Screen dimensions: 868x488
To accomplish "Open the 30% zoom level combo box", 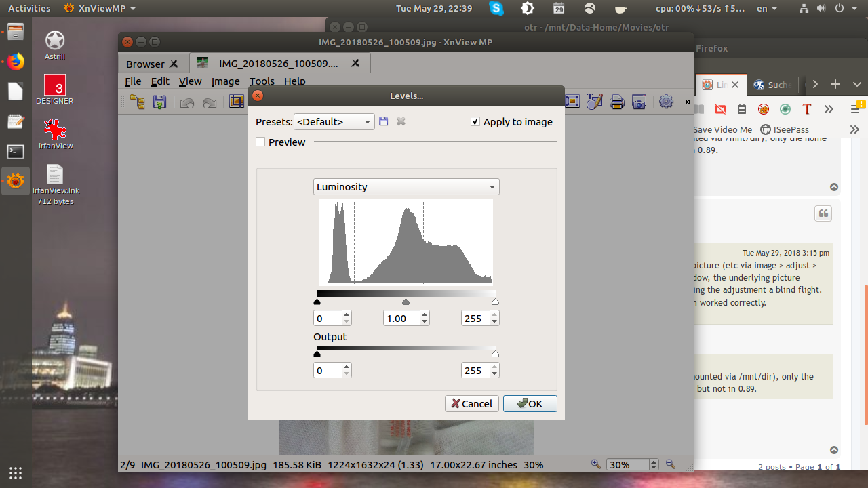I will point(632,465).
